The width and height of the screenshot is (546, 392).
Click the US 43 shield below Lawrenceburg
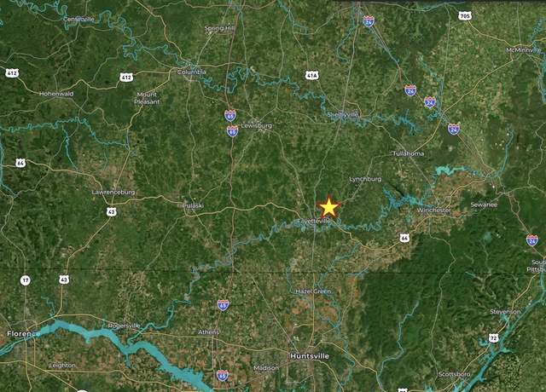click(x=112, y=211)
